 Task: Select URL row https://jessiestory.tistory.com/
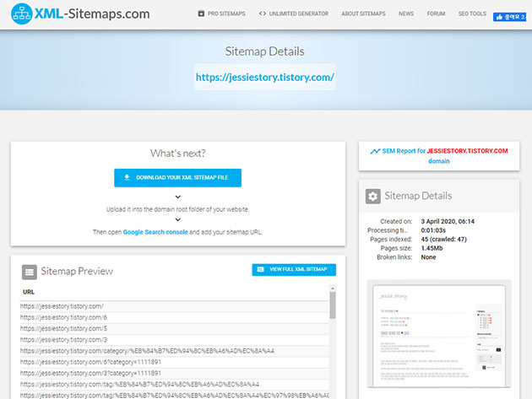point(175,306)
